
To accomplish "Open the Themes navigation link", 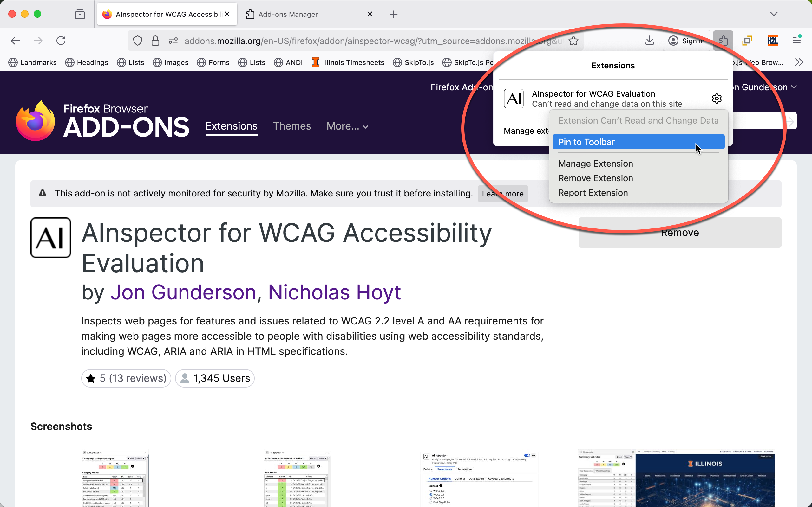I will (x=291, y=126).
